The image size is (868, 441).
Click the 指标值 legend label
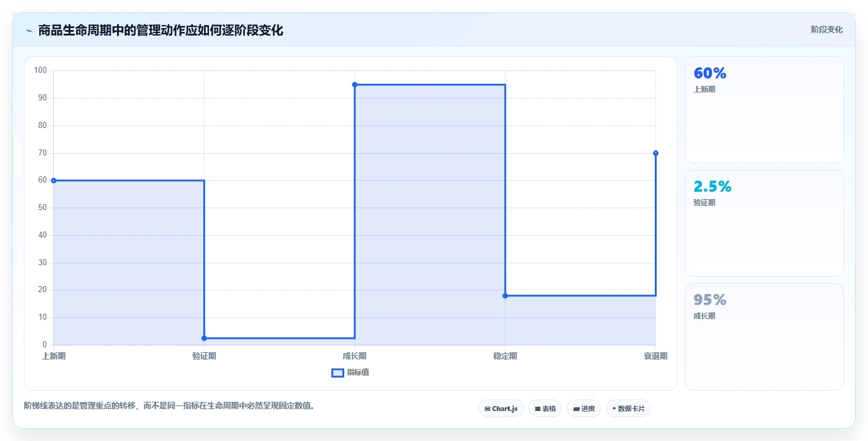pyautogui.click(x=358, y=372)
